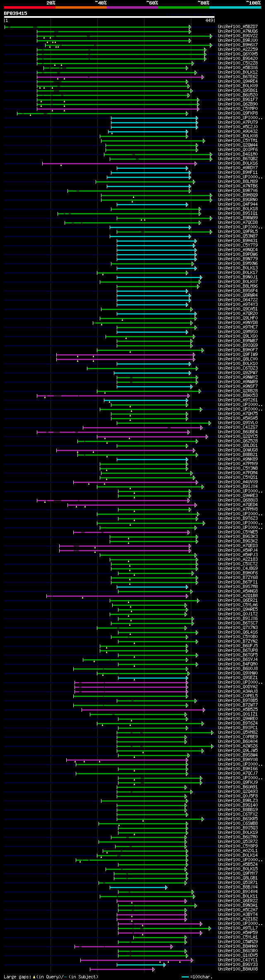This screenshot has height=980, width=265.
Task: Select the UniRef100_A5APJ4 hit label
Action: click(x=238, y=550)
